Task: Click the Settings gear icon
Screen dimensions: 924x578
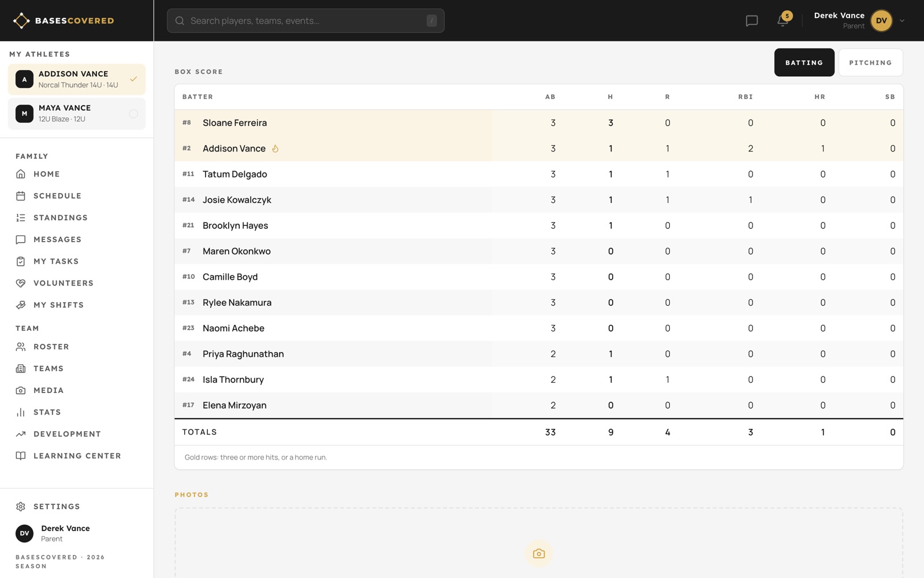Action: click(x=21, y=506)
